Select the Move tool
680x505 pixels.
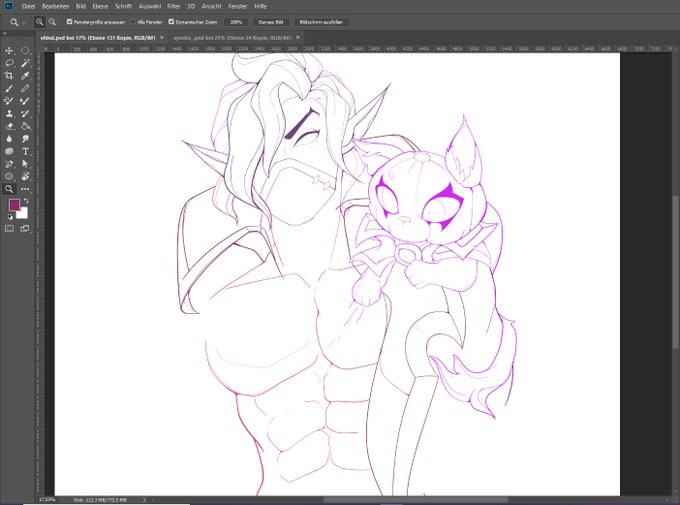(9, 51)
